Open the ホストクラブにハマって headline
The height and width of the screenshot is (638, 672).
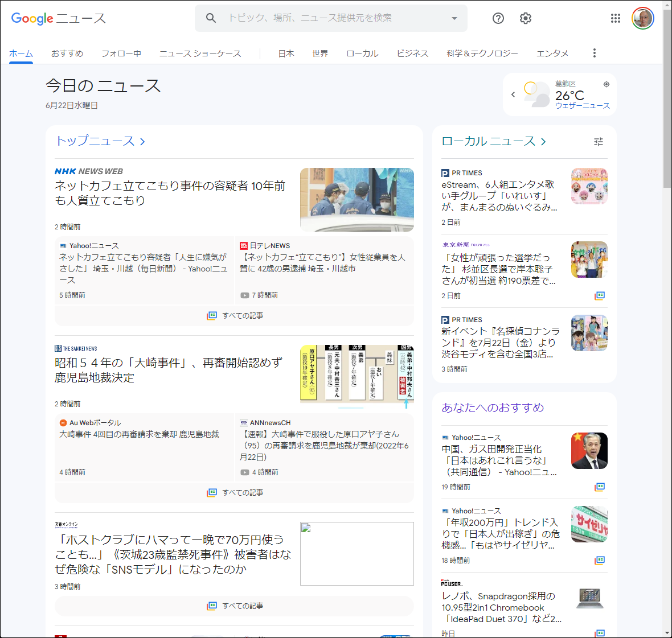173,554
